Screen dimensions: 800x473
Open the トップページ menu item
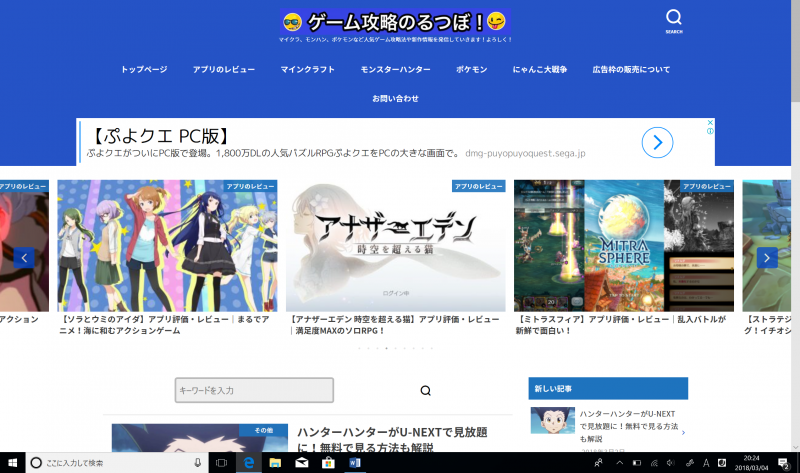point(144,69)
